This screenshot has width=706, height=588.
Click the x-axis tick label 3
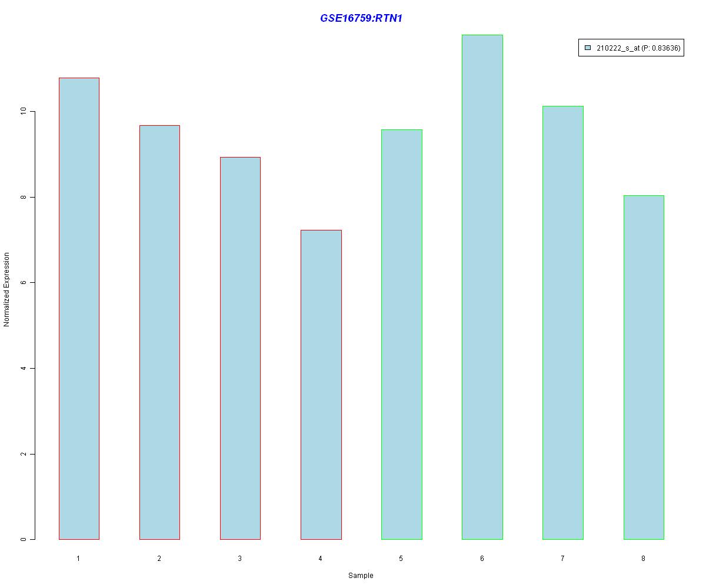click(x=239, y=559)
